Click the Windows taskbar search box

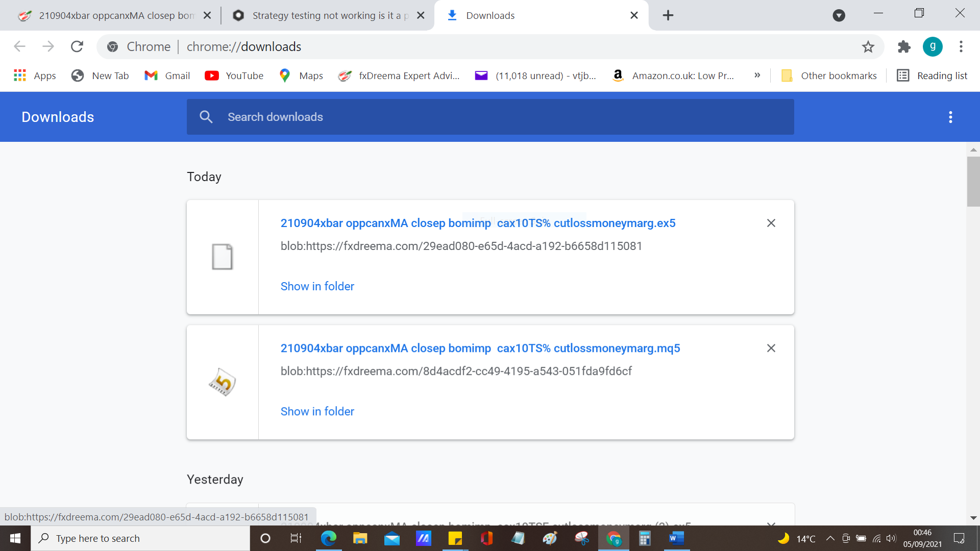click(140, 538)
